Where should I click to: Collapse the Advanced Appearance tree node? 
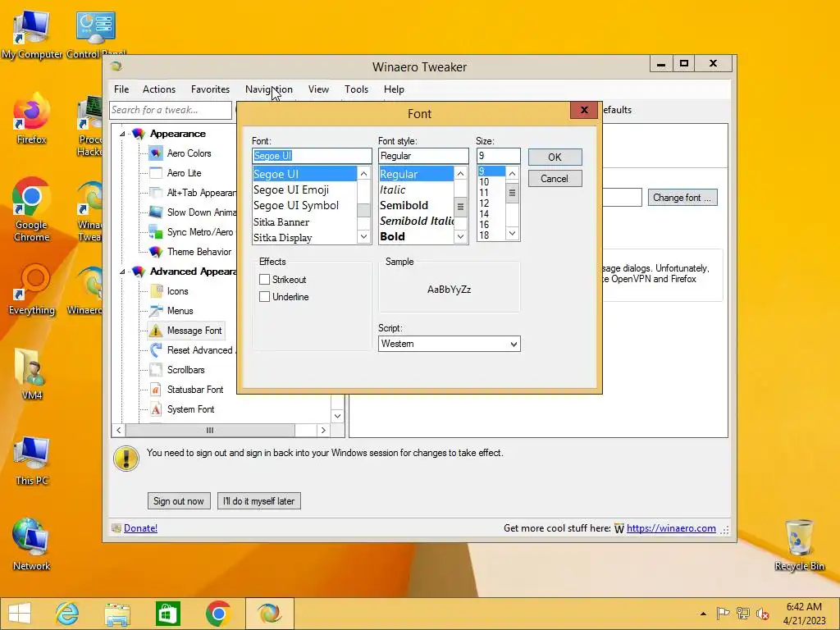[x=122, y=272]
